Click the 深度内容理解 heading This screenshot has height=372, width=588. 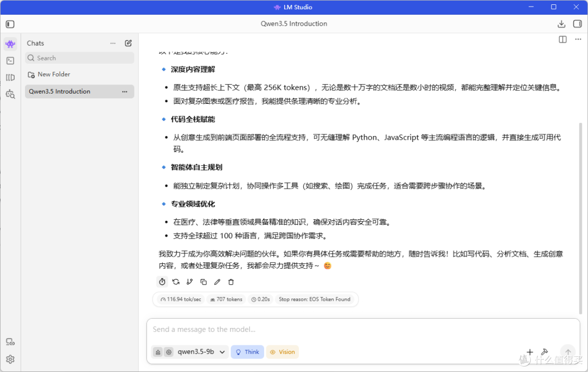coord(193,69)
